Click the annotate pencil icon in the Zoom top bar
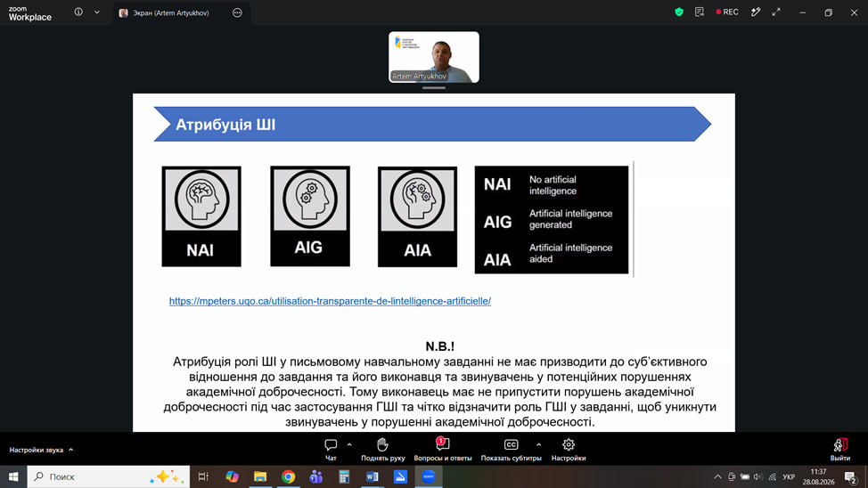The height and width of the screenshot is (488, 868). [x=756, y=12]
